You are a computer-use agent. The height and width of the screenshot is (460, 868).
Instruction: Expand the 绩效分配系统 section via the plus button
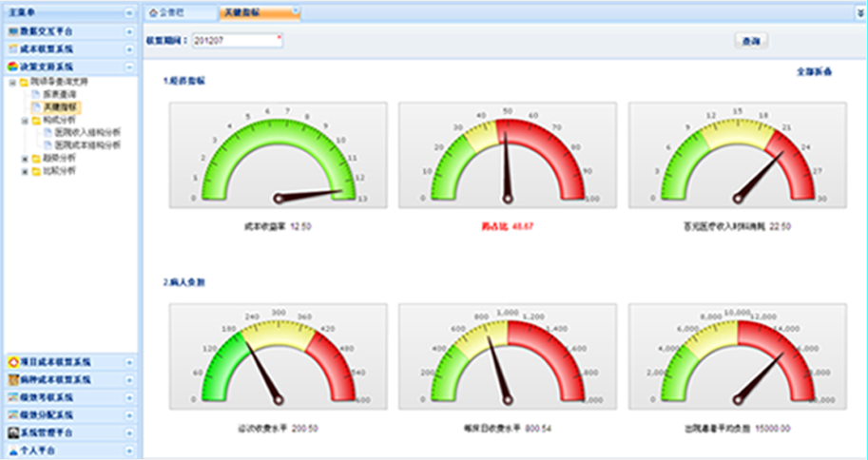pos(129,415)
